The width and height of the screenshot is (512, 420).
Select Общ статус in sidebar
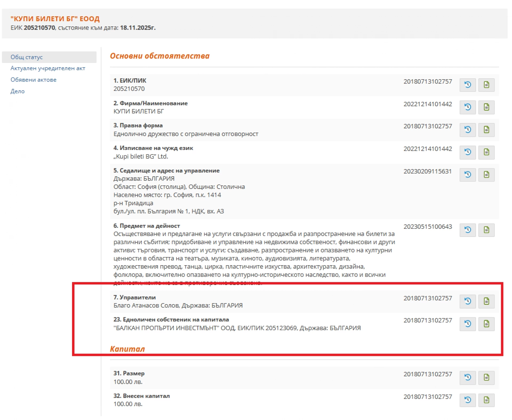(27, 57)
